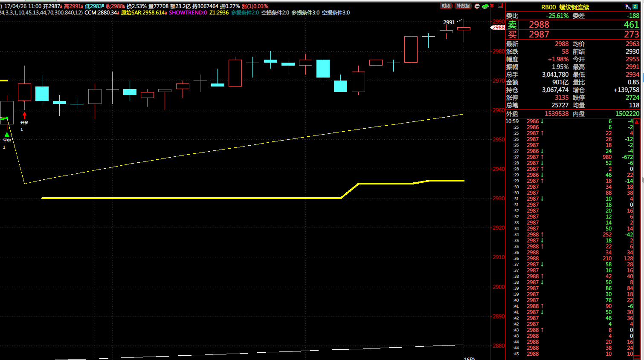The image size is (644, 360).
Task: Click the thick yellow Z1 indicator line
Action: click(192, 198)
